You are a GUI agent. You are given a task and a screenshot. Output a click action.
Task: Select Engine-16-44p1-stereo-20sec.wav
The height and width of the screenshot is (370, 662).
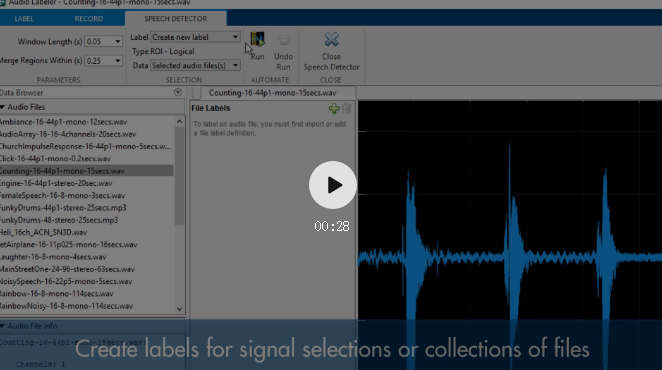tap(56, 183)
